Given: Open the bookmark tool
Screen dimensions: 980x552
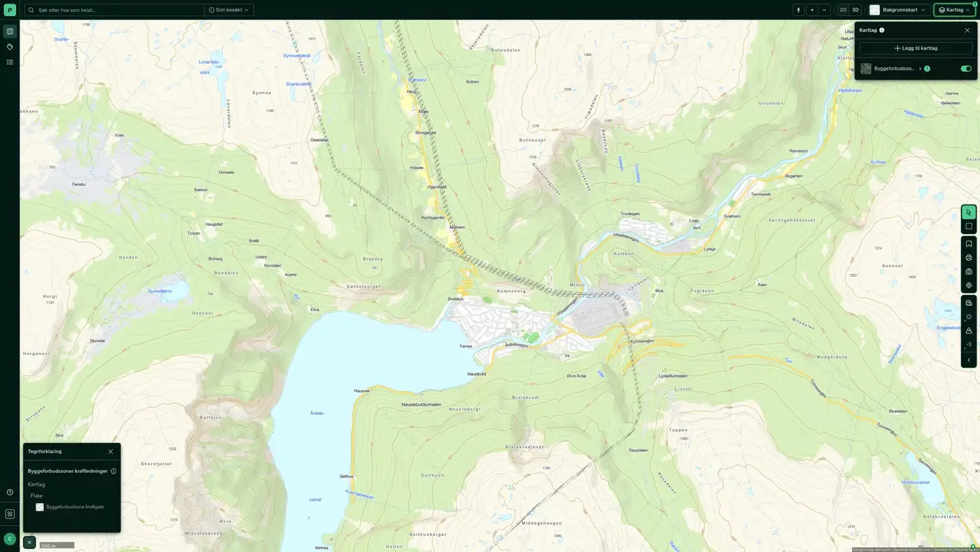Looking at the screenshot, I should click(969, 244).
